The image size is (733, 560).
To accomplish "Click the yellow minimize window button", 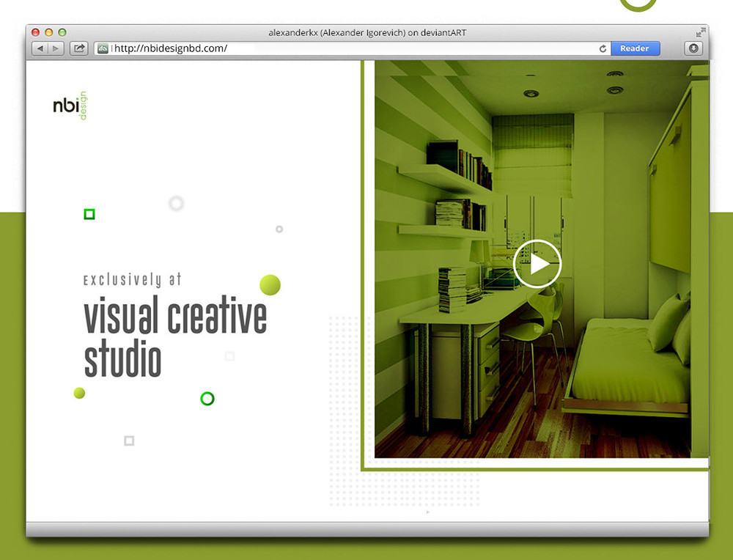I will 48,32.
